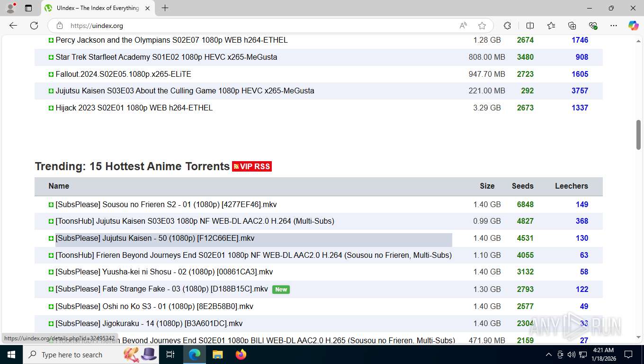Click the Size column header
Screen dimensions: 644x364
coord(487,186)
